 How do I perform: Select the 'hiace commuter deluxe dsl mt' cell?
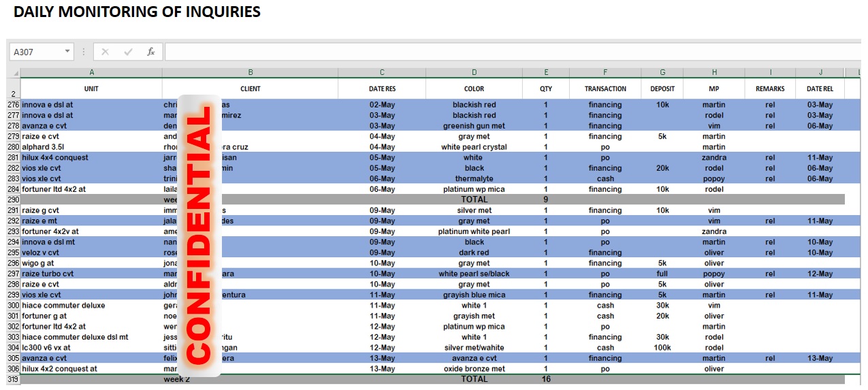91,337
